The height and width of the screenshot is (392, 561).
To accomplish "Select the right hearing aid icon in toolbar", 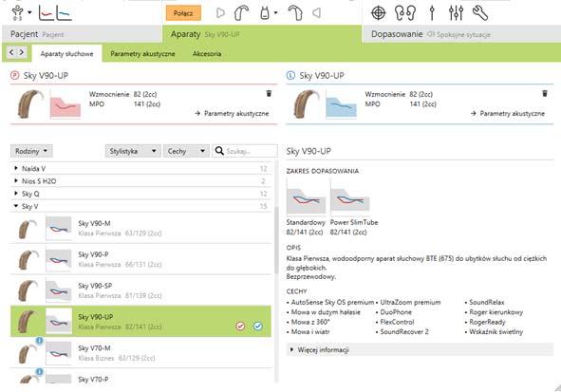I will coord(241,13).
